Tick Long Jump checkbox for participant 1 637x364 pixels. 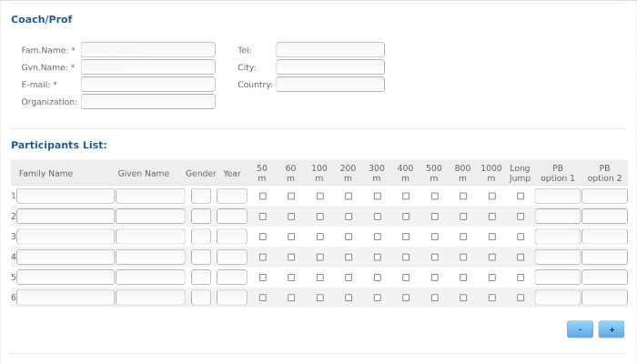(x=521, y=196)
